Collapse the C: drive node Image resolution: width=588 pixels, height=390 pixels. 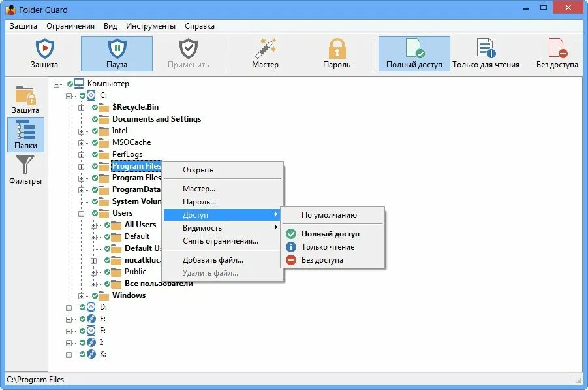click(69, 96)
